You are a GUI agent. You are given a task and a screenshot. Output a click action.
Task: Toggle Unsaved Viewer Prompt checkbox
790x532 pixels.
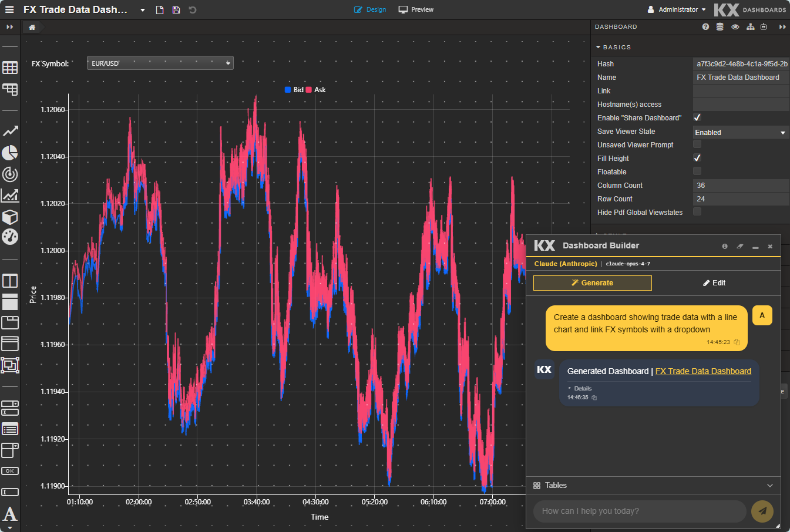[697, 144]
